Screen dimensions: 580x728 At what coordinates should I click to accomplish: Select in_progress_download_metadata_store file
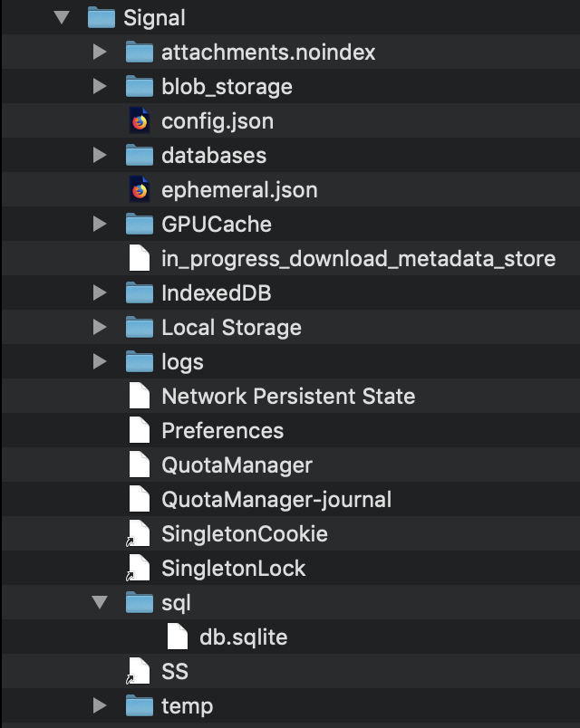pyautogui.click(x=290, y=258)
